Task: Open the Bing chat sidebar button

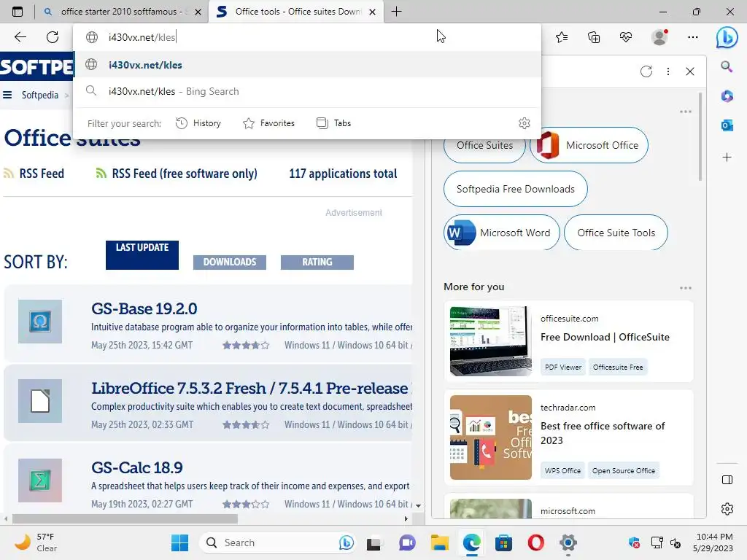Action: point(727,37)
